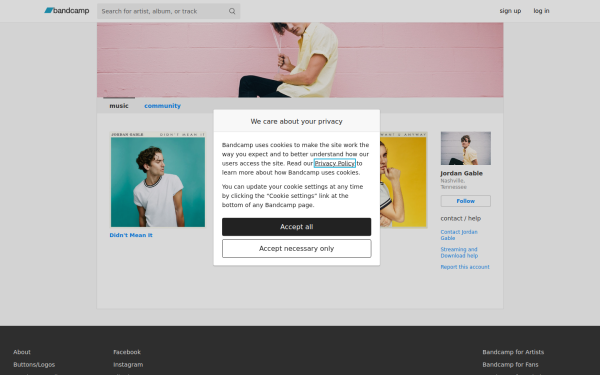Click the Nashville, Tennessee location text

(453, 184)
